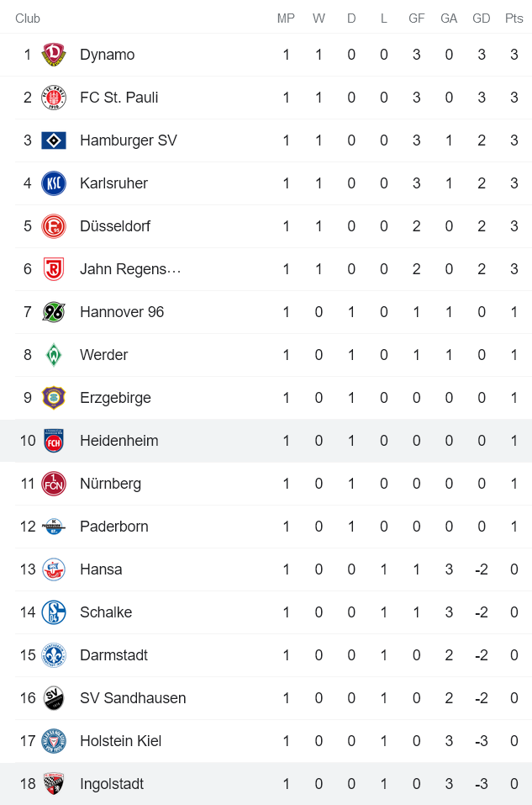This screenshot has width=532, height=805.
Task: Select the highlighted Ingolstadt row
Action: [252, 783]
